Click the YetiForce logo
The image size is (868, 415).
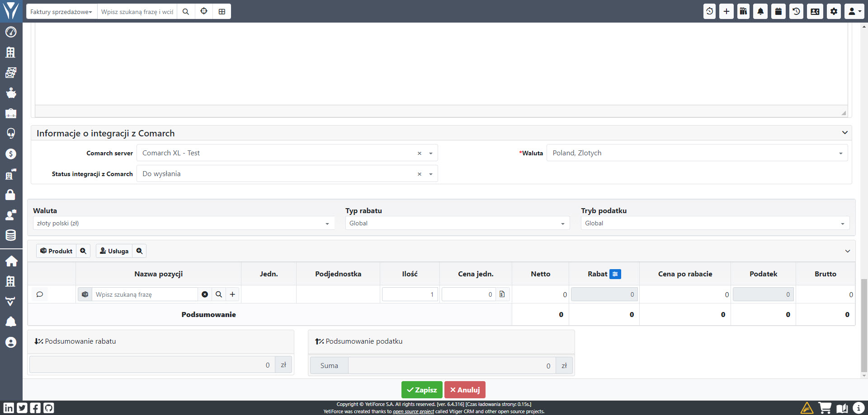(11, 11)
